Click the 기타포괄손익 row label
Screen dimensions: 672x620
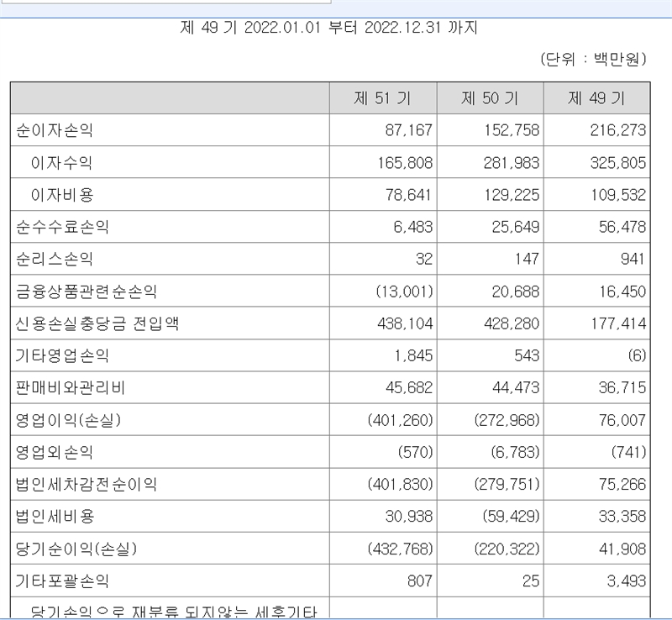tap(62, 581)
